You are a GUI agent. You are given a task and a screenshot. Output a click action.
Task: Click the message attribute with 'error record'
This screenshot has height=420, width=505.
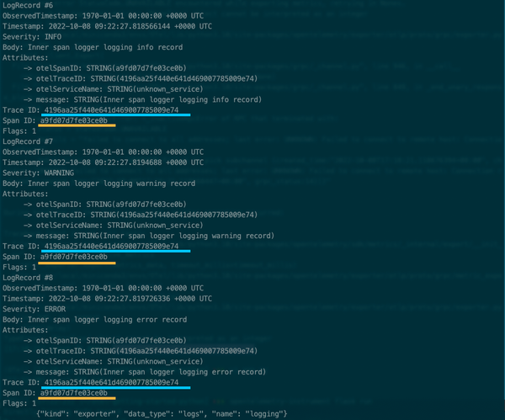145,372
